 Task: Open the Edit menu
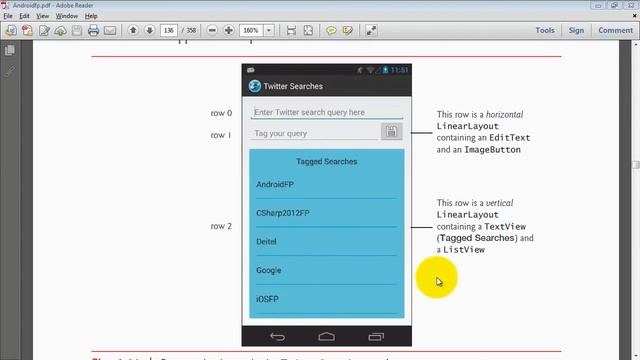tap(24, 16)
